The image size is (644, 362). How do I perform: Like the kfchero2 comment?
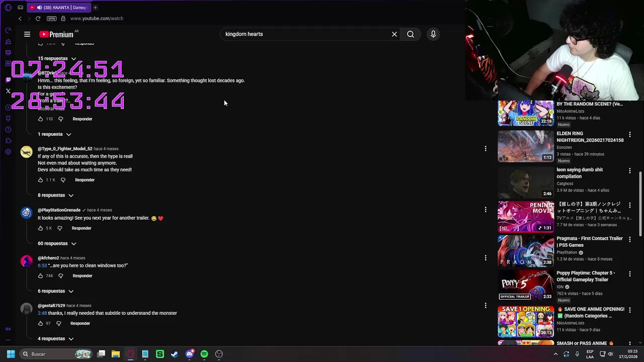pyautogui.click(x=40, y=276)
